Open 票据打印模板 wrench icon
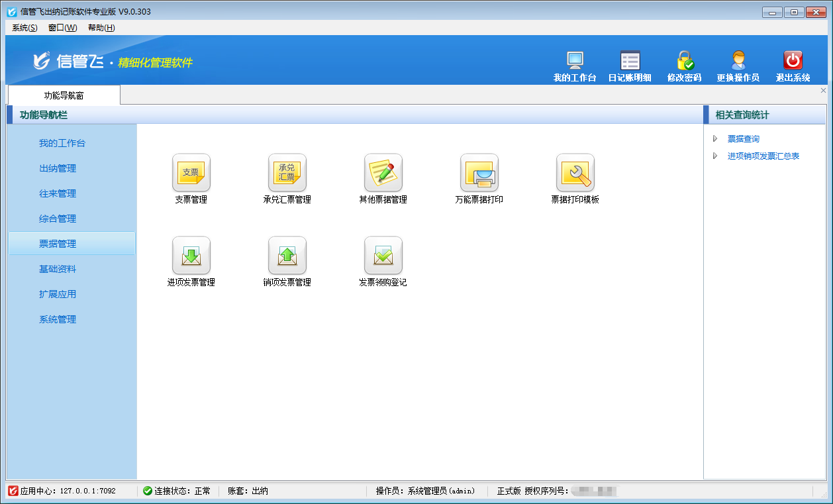833x504 pixels. click(575, 173)
